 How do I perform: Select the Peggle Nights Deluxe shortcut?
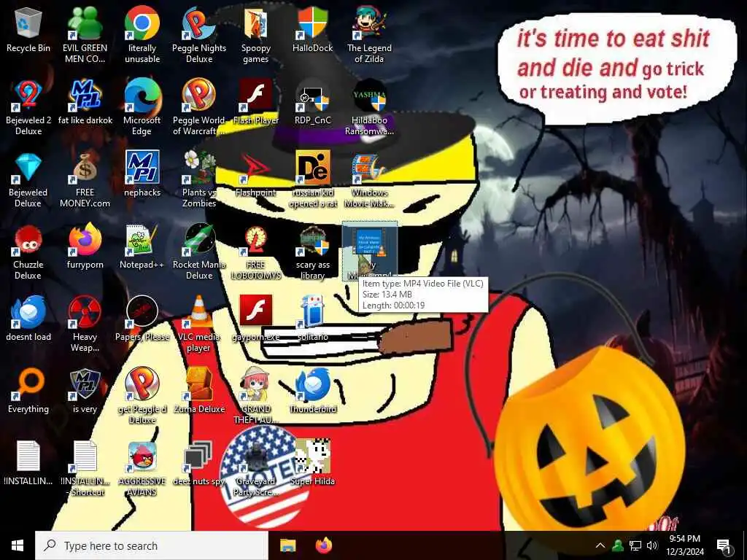click(x=199, y=23)
